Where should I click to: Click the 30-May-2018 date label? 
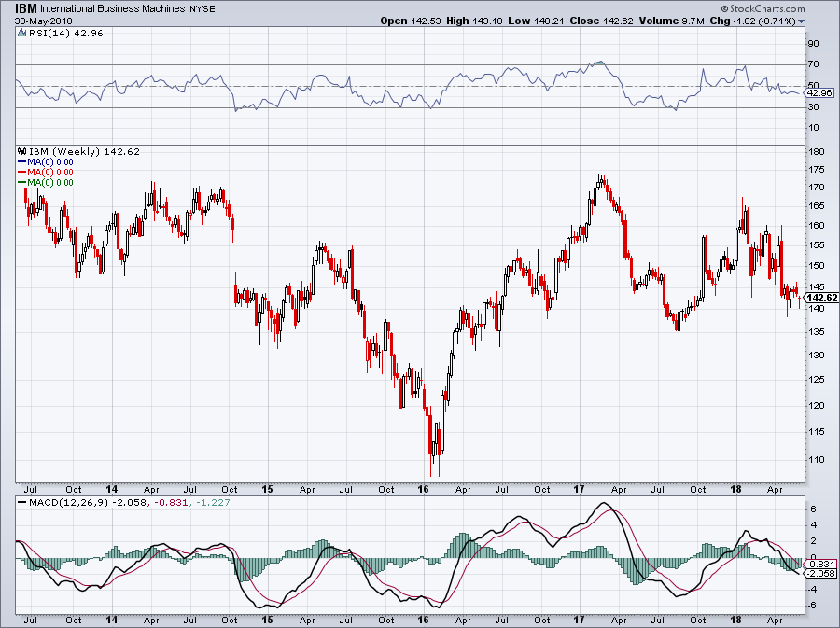(x=43, y=21)
